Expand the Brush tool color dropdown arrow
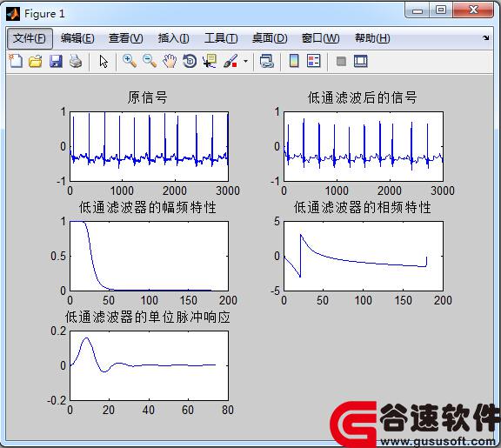Viewport: 501px width, 448px height. click(245, 61)
